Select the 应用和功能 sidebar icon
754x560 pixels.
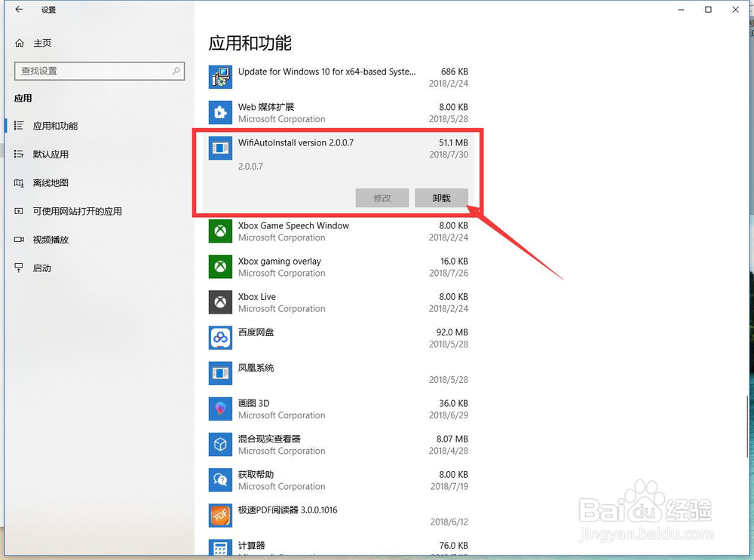coord(19,125)
